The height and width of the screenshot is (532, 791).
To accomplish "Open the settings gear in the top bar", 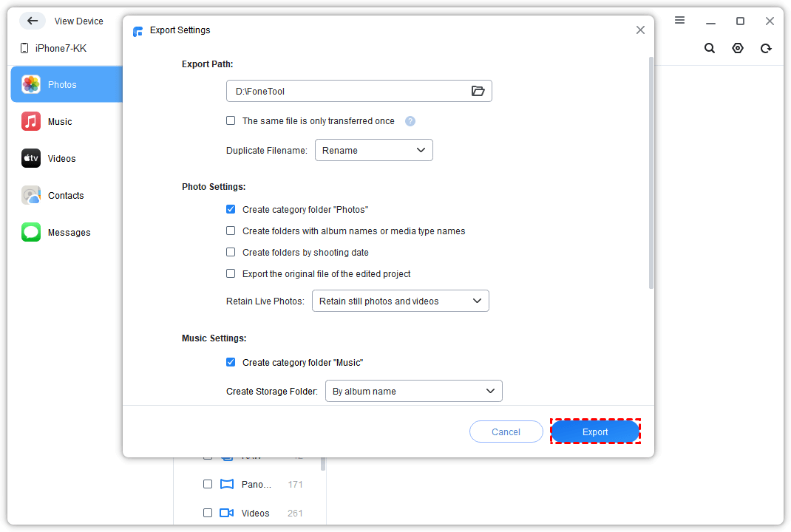I will [x=737, y=47].
